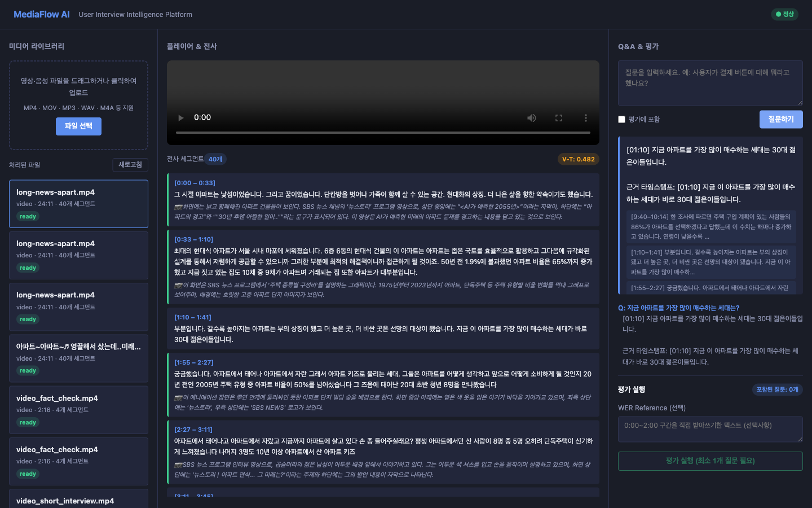Click the WER Reference text field
Viewport: 812px width, 508px height.
(710, 430)
